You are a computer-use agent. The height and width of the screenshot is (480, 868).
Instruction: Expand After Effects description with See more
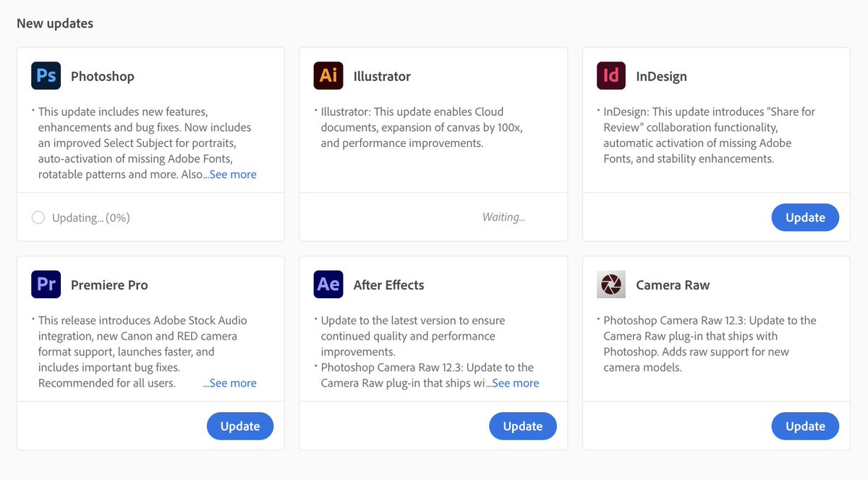(x=516, y=383)
